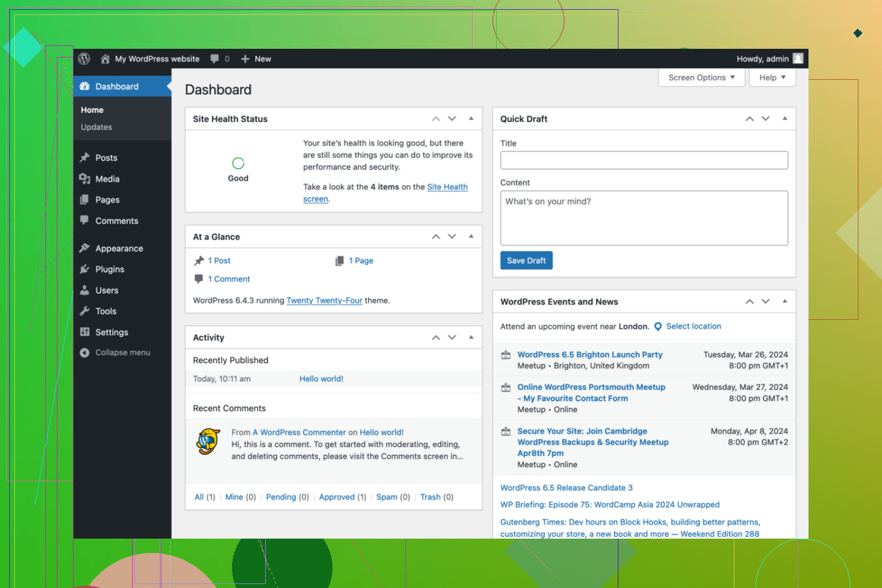Image resolution: width=882 pixels, height=588 pixels.
Task: Move Activity panel down
Action: (452, 338)
